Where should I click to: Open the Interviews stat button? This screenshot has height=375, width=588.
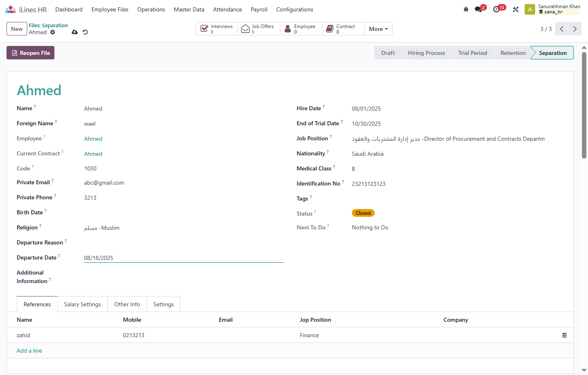coord(217,29)
